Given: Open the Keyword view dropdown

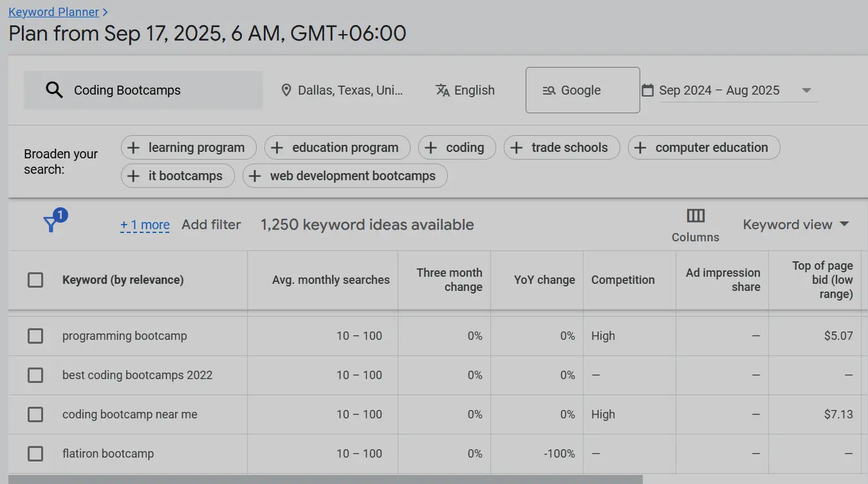Looking at the screenshot, I should (796, 225).
